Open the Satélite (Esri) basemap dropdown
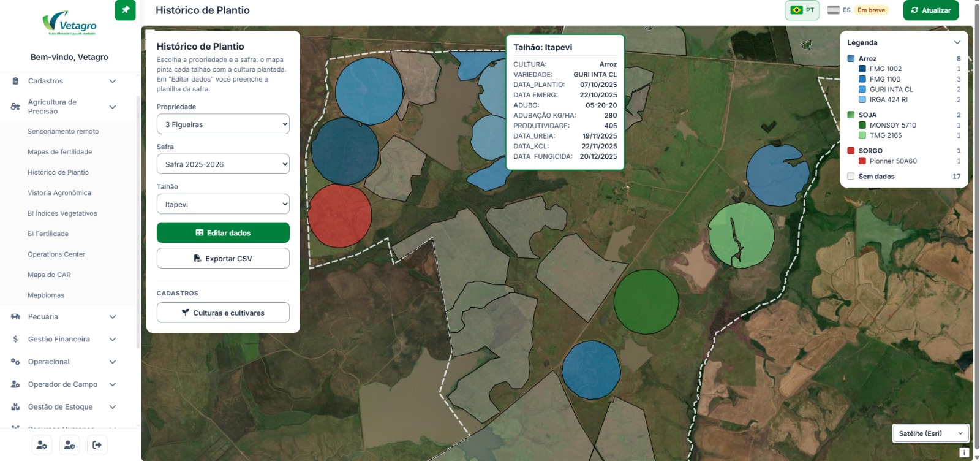 coord(931,433)
